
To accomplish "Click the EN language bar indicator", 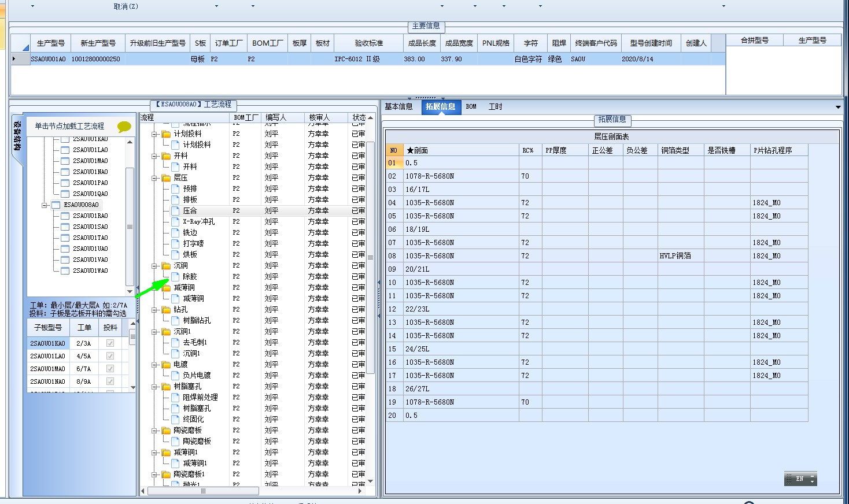I will [800, 479].
